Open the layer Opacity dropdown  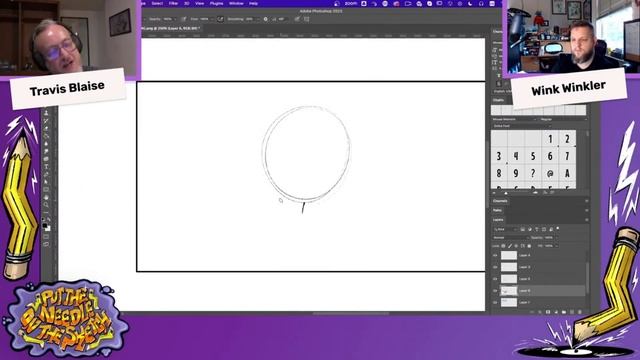556,238
